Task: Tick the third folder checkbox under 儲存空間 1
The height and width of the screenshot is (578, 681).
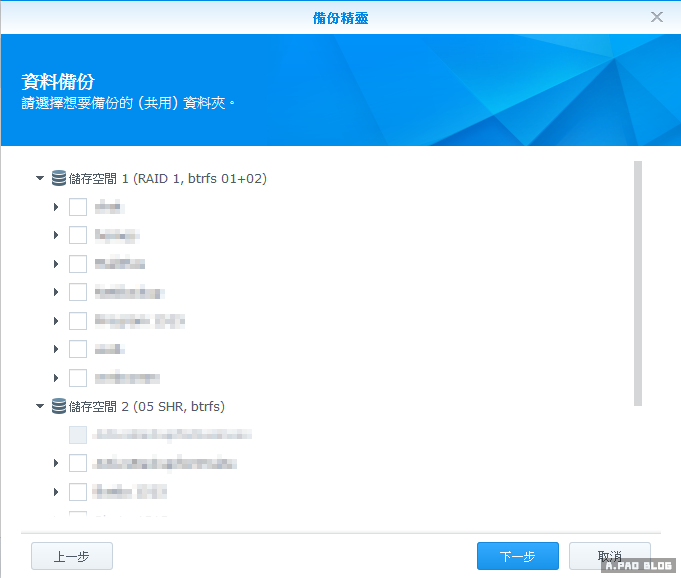Action: coord(78,264)
